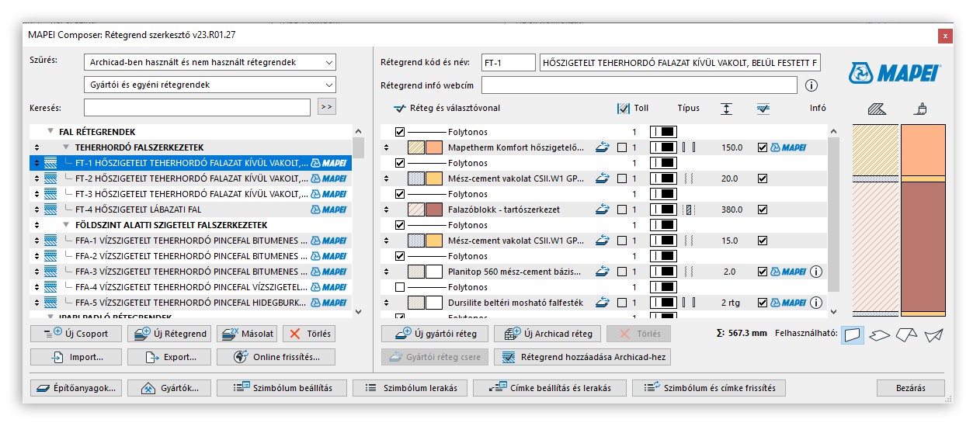This screenshot has height=433, width=980.
Task: Select the wall usage icon at Felhasználható
Action: point(853,334)
